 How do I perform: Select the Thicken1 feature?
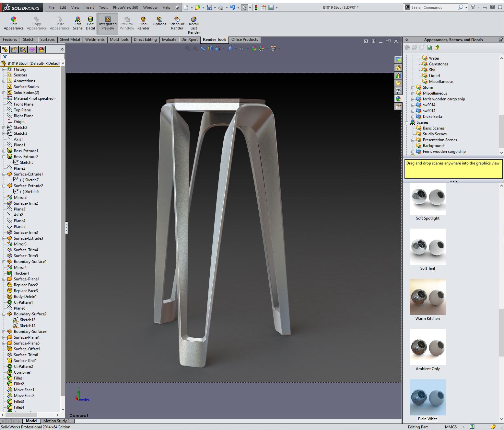[x=21, y=273]
